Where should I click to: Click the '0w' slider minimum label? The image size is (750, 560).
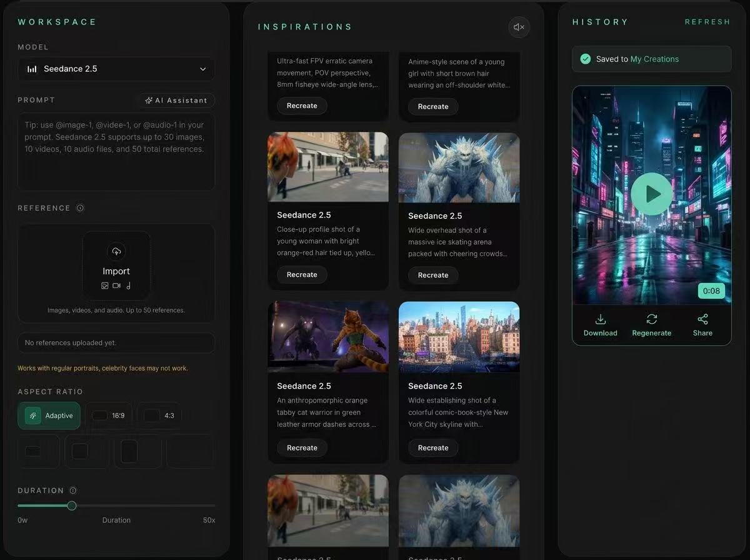tap(22, 520)
